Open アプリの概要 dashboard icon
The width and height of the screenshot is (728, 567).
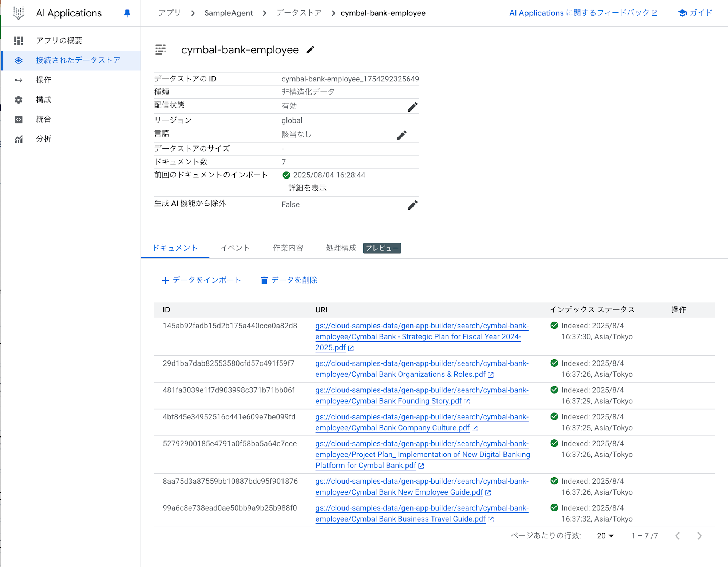tap(19, 41)
